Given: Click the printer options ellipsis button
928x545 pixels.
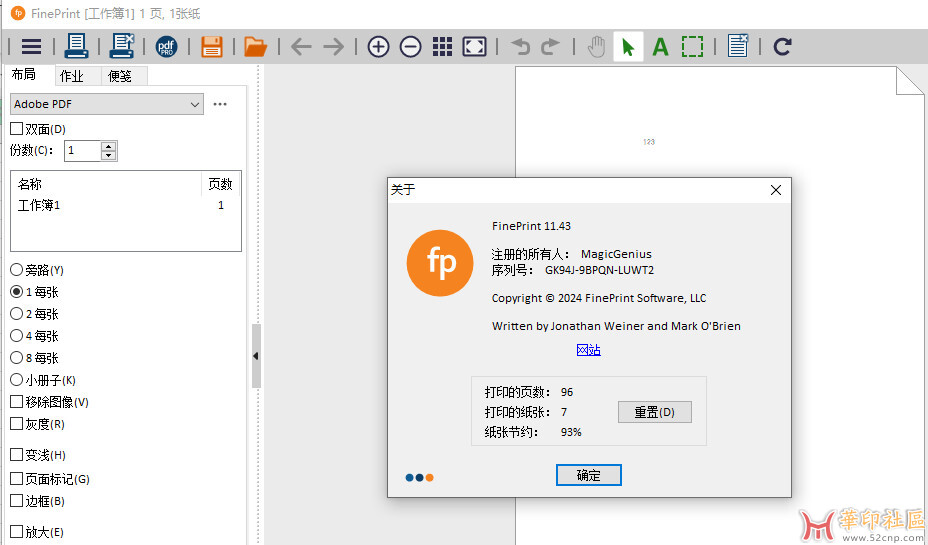Looking at the screenshot, I should tap(220, 104).
